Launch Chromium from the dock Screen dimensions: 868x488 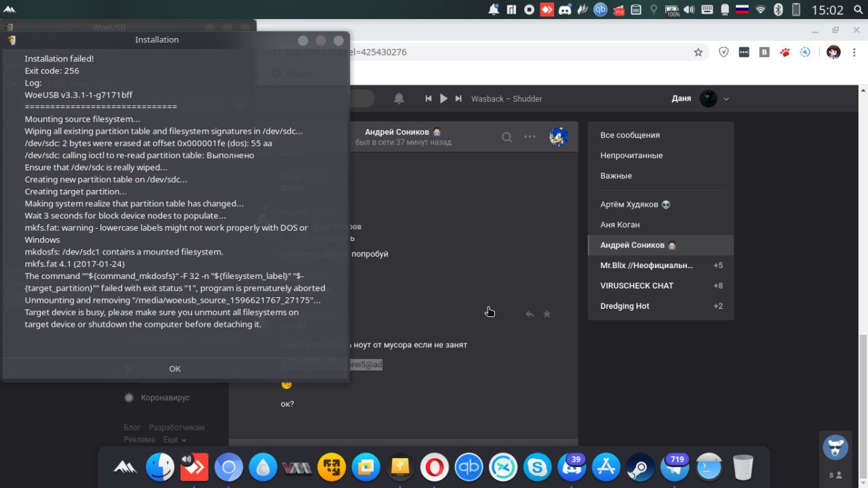point(229,467)
